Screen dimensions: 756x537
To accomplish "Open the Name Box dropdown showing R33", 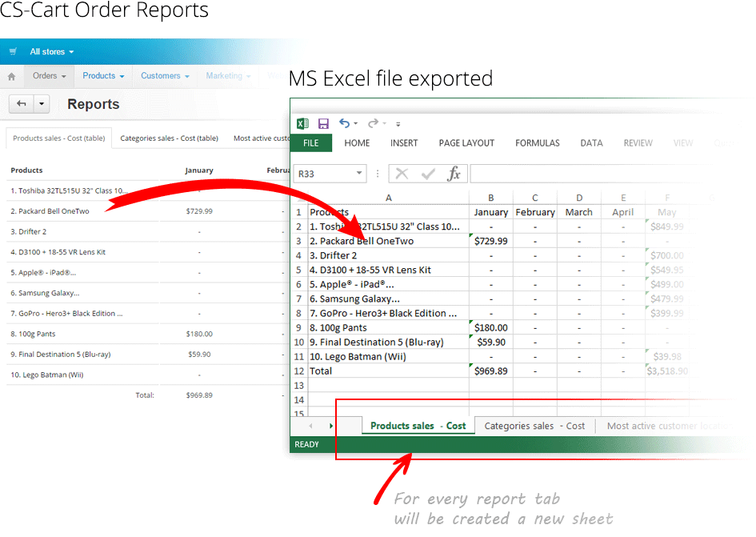I will [x=358, y=174].
